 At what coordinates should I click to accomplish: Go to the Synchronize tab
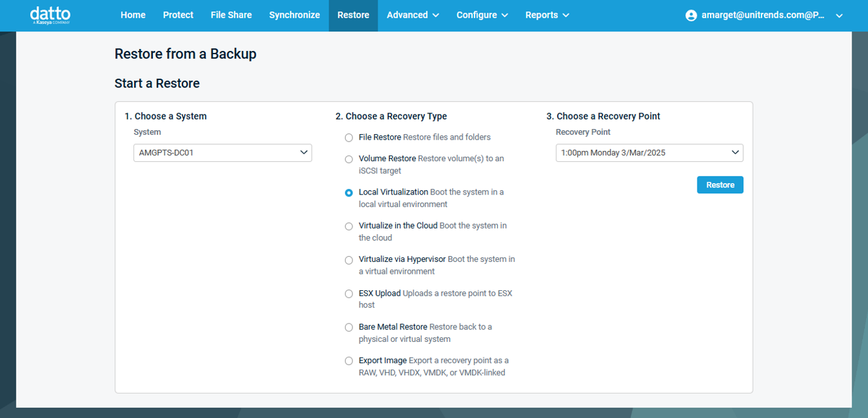295,14
